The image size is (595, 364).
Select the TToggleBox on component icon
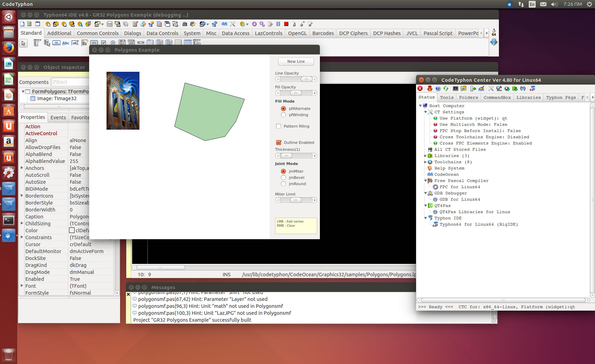pos(94,43)
